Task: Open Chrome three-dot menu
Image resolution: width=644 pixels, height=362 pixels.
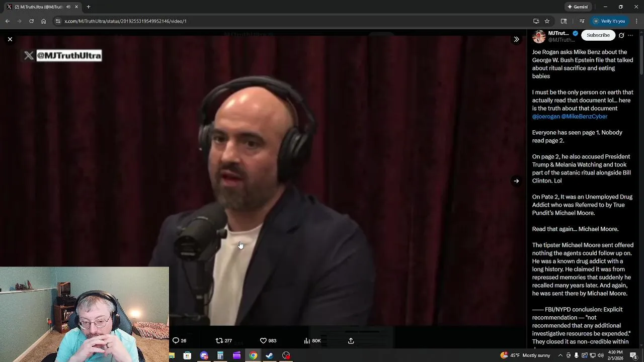Action: (x=637, y=21)
